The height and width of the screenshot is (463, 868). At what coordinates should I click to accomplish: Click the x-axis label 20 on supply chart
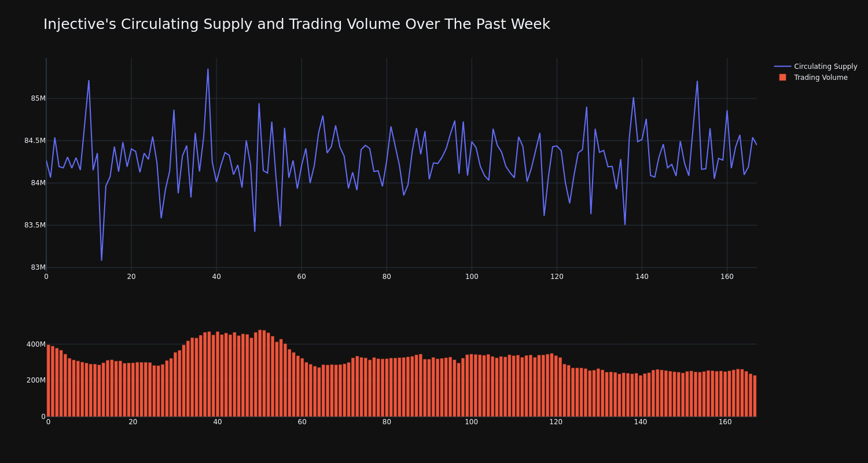click(x=131, y=277)
